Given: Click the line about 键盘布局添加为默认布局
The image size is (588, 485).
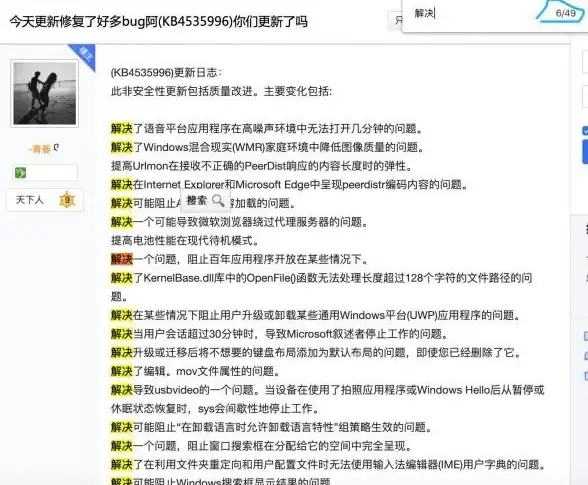Looking at the screenshot, I should click(x=316, y=353).
